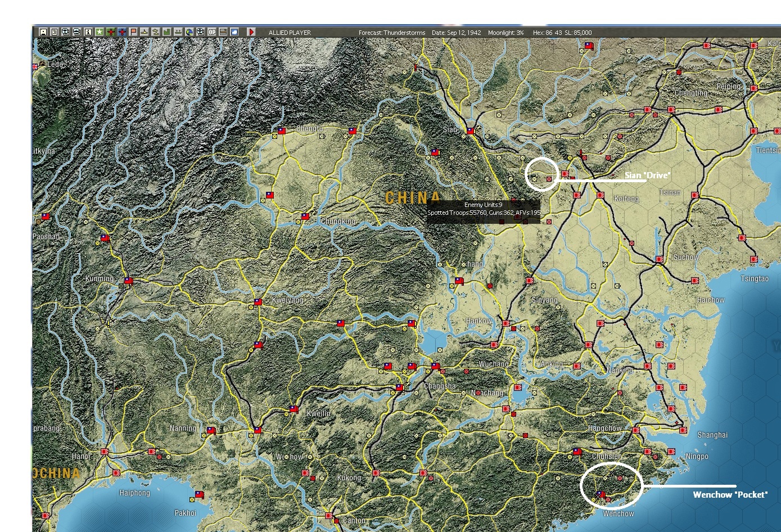Select the Chinese flag base at Kweilin
The height and width of the screenshot is (532, 781).
pyautogui.click(x=294, y=409)
